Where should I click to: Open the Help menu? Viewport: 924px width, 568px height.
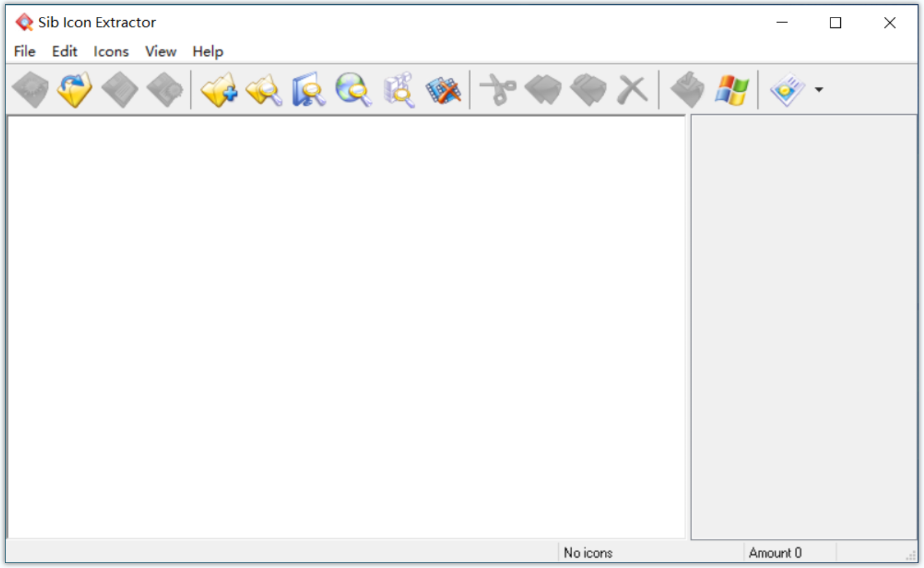pyautogui.click(x=208, y=52)
